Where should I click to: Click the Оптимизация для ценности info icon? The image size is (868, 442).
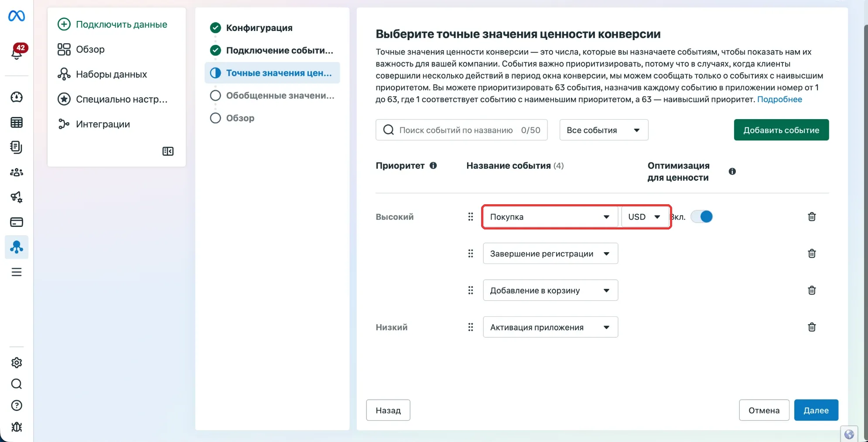click(x=732, y=171)
